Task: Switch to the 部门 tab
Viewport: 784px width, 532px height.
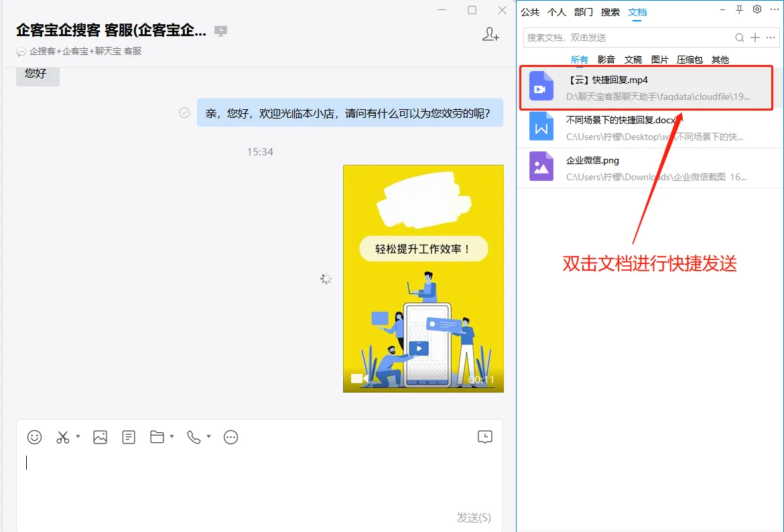Action: point(584,12)
